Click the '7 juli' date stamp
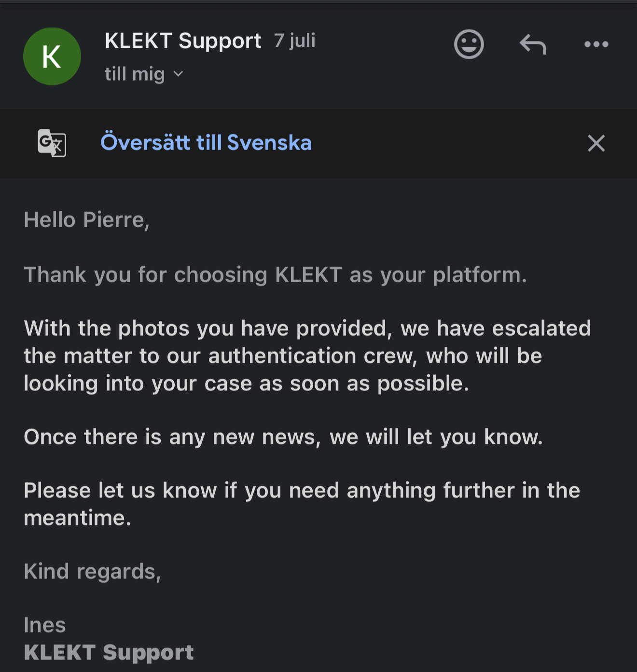 pos(295,41)
